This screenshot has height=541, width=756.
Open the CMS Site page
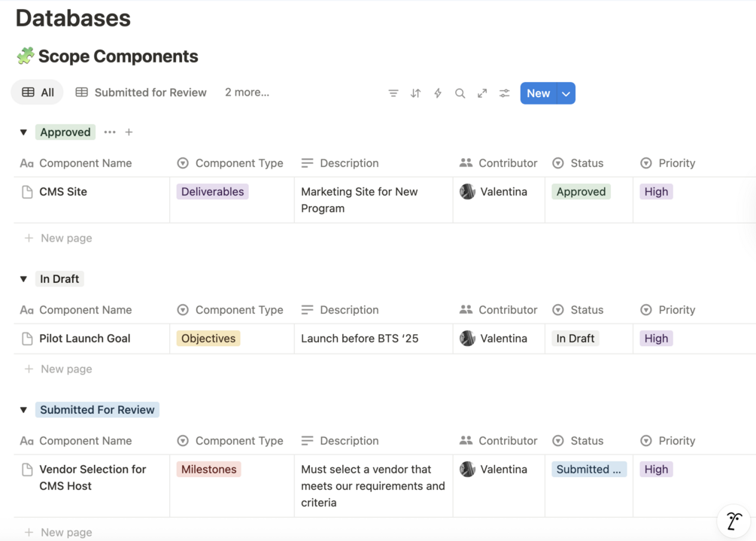tap(63, 192)
